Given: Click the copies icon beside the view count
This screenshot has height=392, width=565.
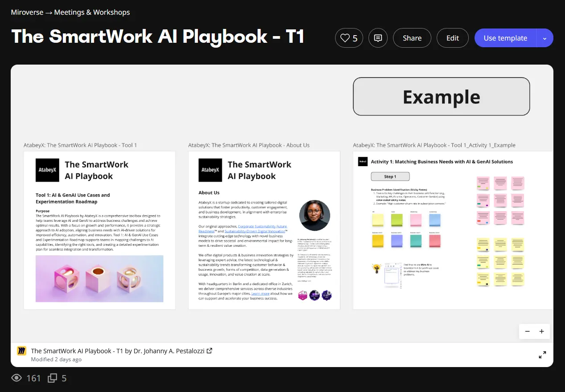Looking at the screenshot, I should pos(53,378).
